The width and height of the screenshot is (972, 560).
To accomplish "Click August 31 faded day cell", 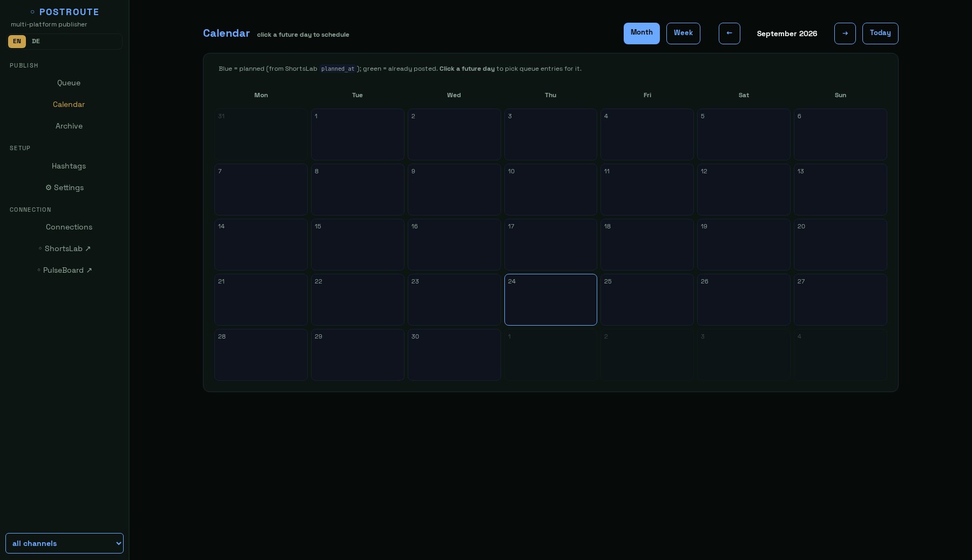I will click(x=261, y=134).
